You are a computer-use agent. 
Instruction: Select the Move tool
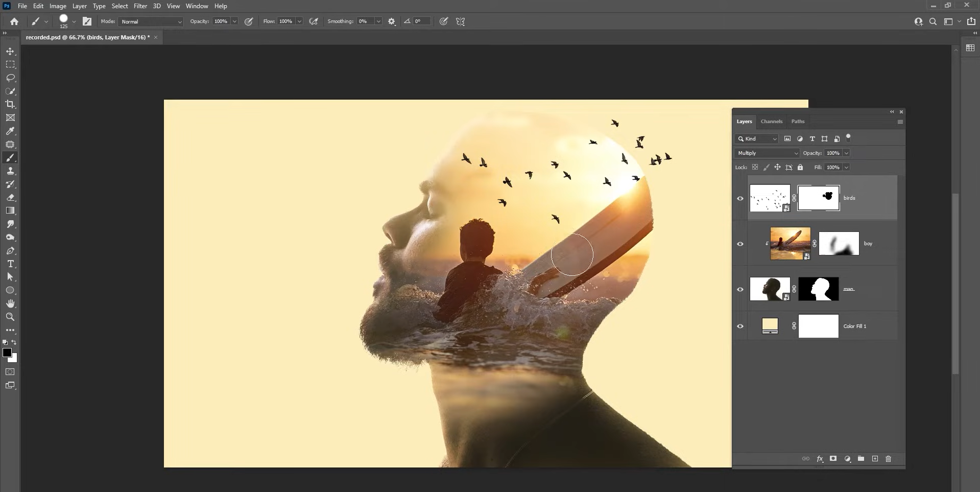tap(10, 51)
